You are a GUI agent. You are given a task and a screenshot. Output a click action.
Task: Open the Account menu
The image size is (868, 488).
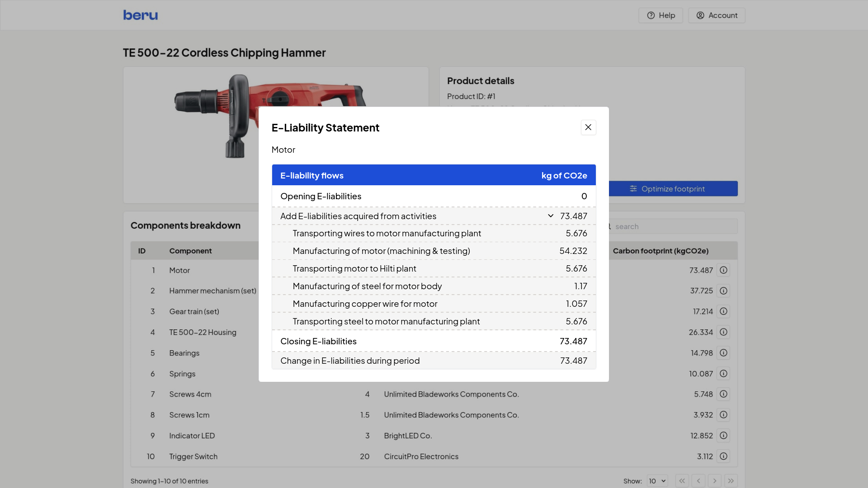pyautogui.click(x=717, y=15)
